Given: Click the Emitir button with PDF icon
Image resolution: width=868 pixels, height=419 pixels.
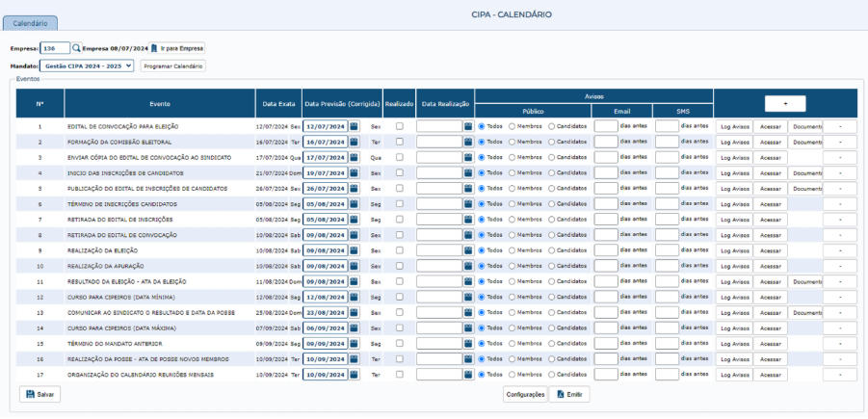Looking at the screenshot, I should point(569,394).
